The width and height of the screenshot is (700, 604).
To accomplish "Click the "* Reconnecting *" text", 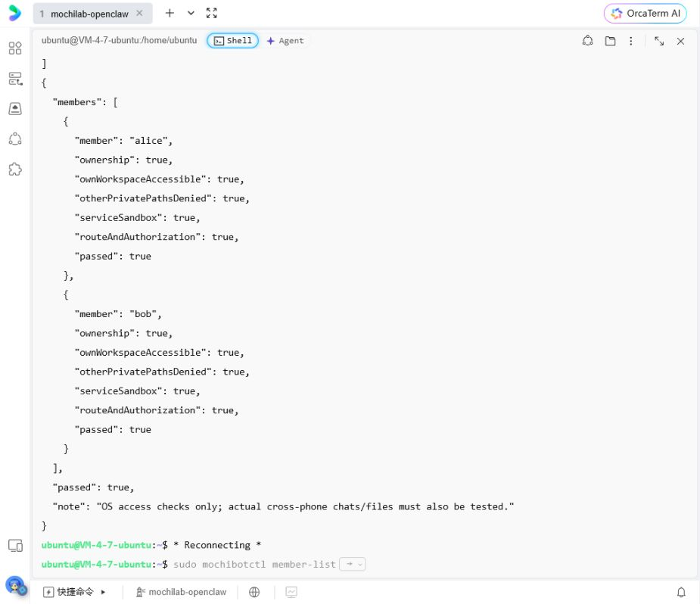I will pos(217,545).
